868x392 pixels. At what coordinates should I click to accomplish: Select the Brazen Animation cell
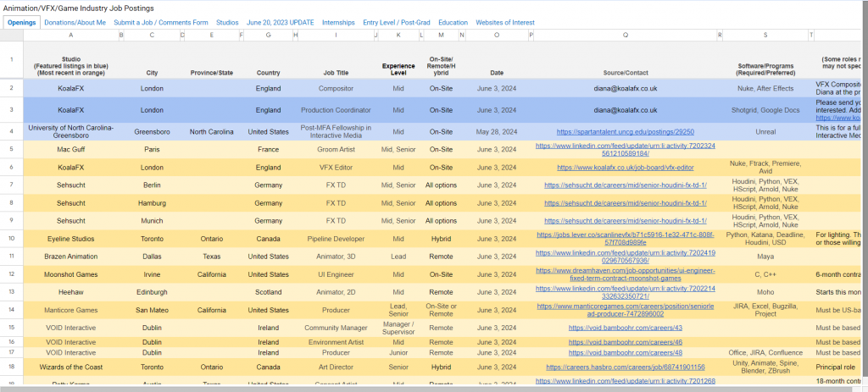click(x=71, y=257)
